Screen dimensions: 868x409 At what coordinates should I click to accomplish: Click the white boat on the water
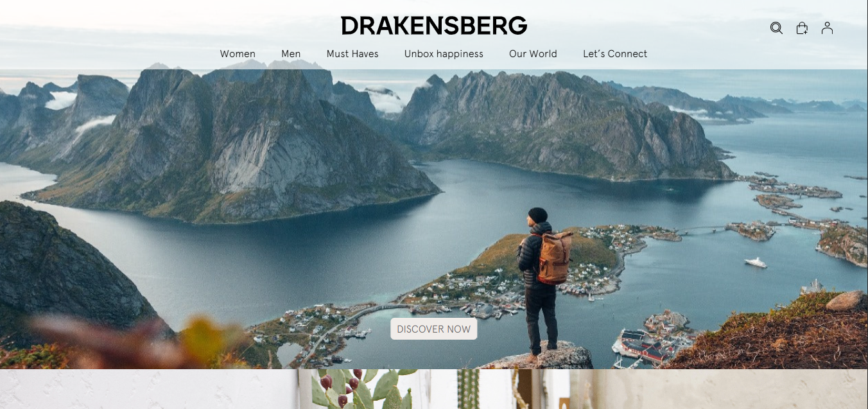point(756,263)
